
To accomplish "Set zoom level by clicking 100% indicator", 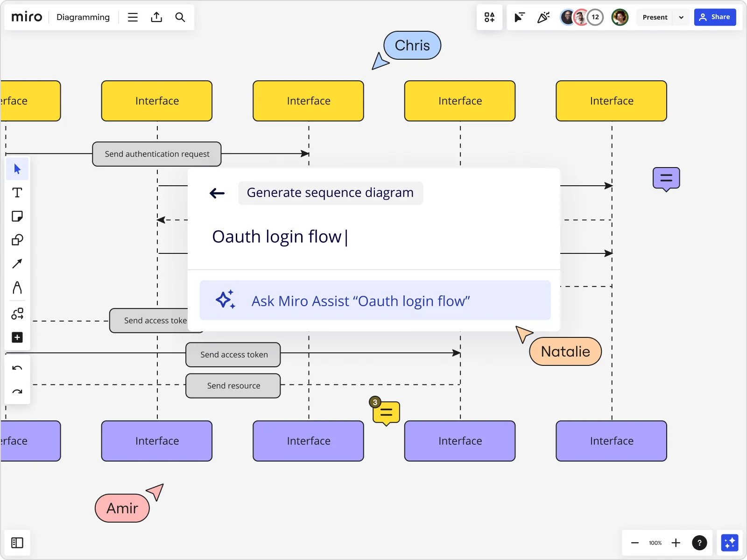I will 655,543.
